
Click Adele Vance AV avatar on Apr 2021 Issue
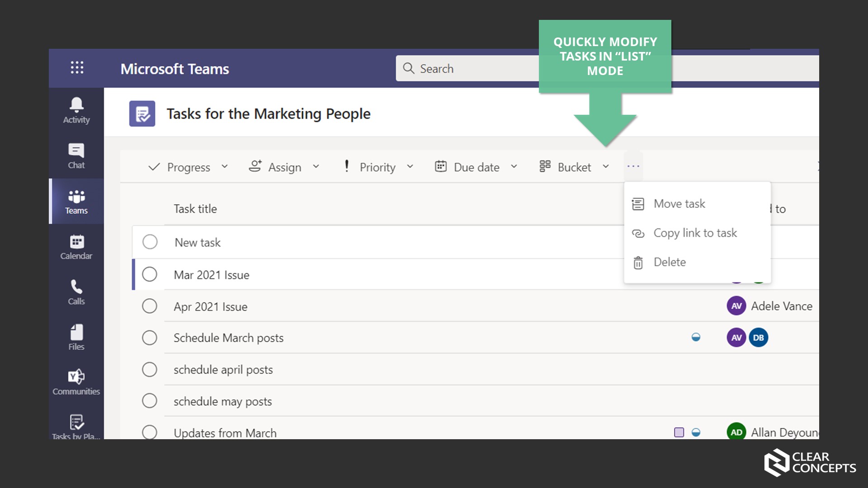pos(736,306)
